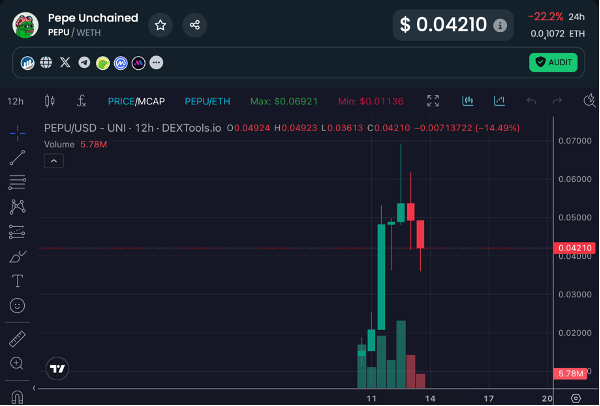The image size is (600, 406).
Task: Toggle the line-with-volume chart icon
Action: pyautogui.click(x=499, y=101)
